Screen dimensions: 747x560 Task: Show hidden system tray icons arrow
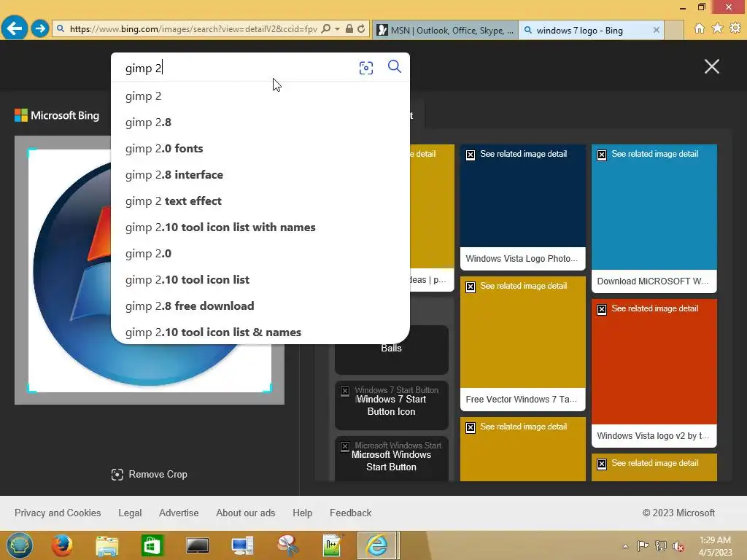coord(625,546)
